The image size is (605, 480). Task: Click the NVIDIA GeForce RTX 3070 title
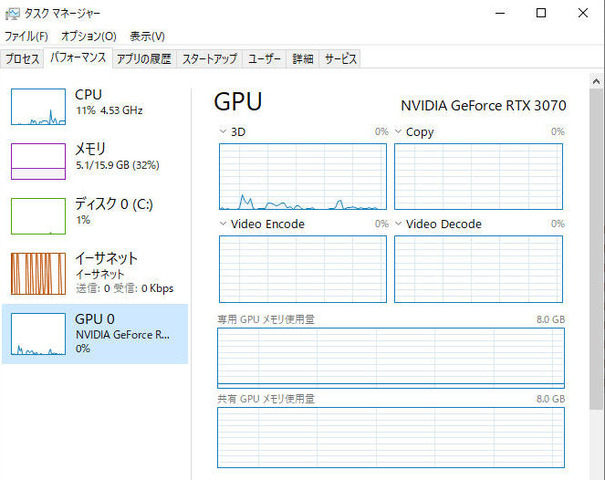483,105
